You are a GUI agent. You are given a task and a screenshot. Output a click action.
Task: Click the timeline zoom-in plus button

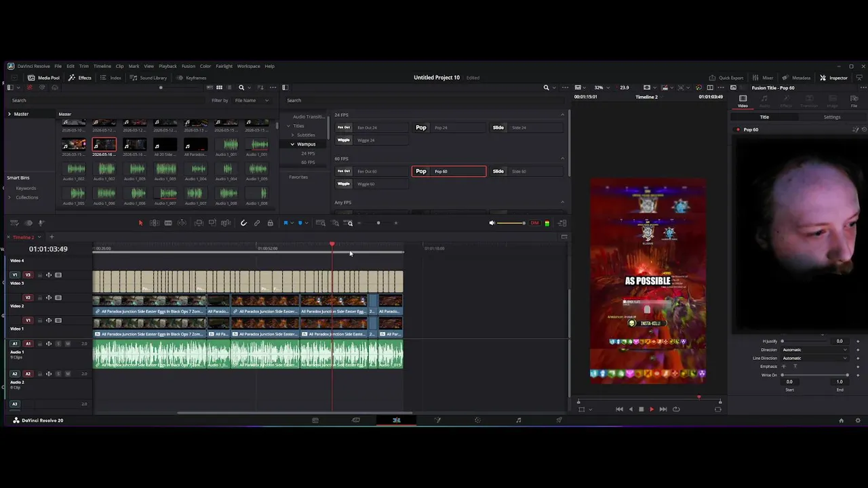click(396, 223)
